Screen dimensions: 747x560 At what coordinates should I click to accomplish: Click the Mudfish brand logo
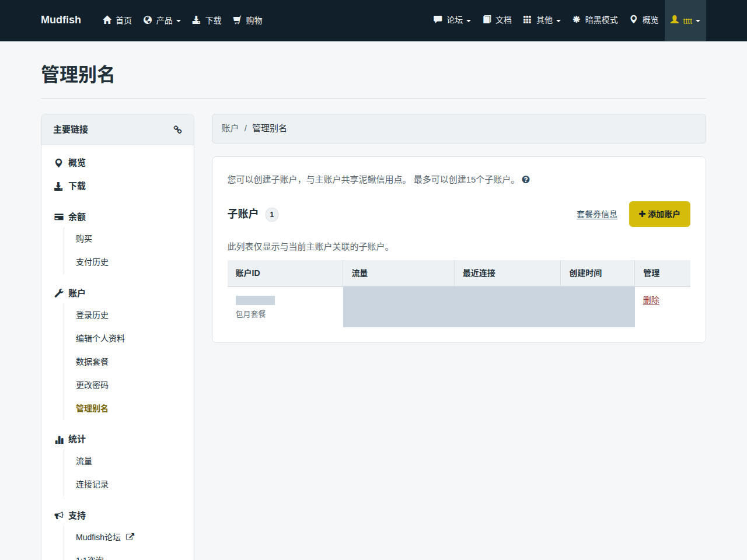click(x=61, y=20)
